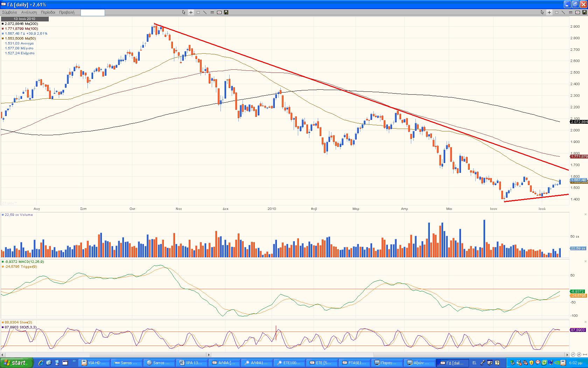
Task: Open the Σύμβολα menu
Action: point(9,12)
